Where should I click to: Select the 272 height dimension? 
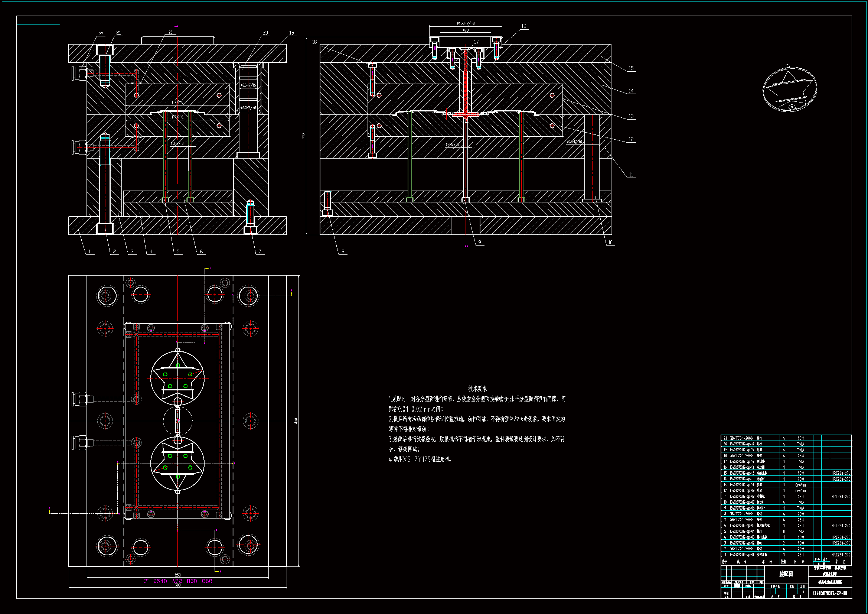click(304, 136)
